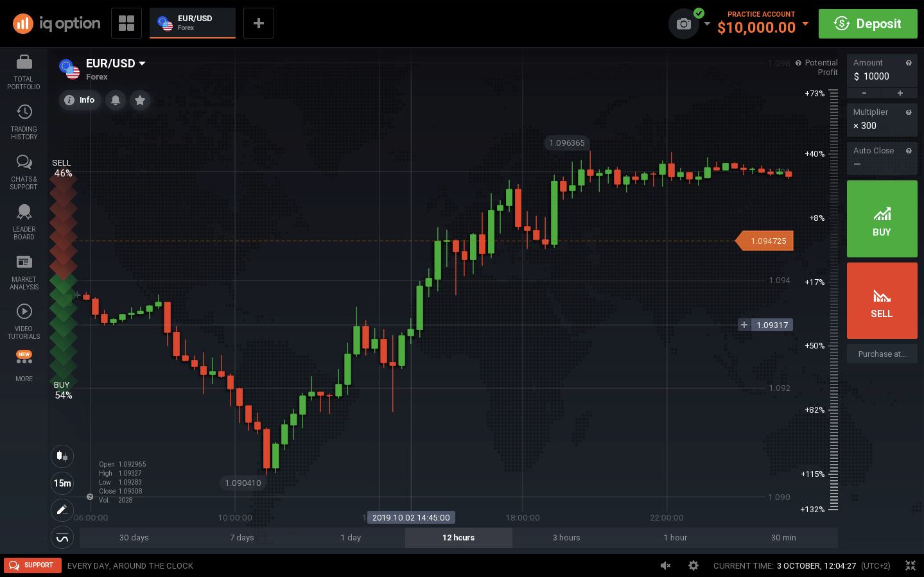924x577 pixels.
Task: Switch chart range to 3 hours
Action: pyautogui.click(x=566, y=538)
